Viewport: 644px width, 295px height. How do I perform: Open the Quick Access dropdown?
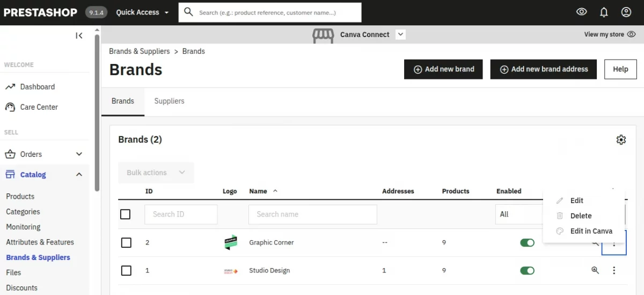pyautogui.click(x=143, y=12)
